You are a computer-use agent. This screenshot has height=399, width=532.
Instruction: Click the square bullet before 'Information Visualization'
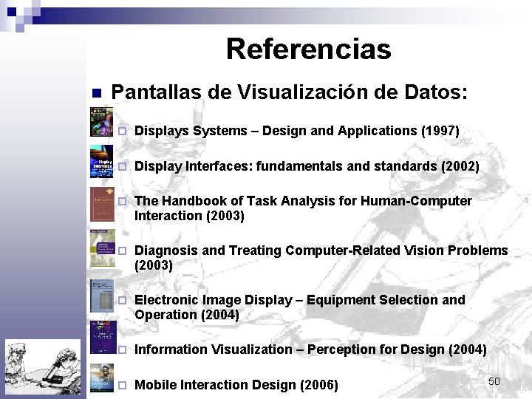pyautogui.click(x=123, y=349)
